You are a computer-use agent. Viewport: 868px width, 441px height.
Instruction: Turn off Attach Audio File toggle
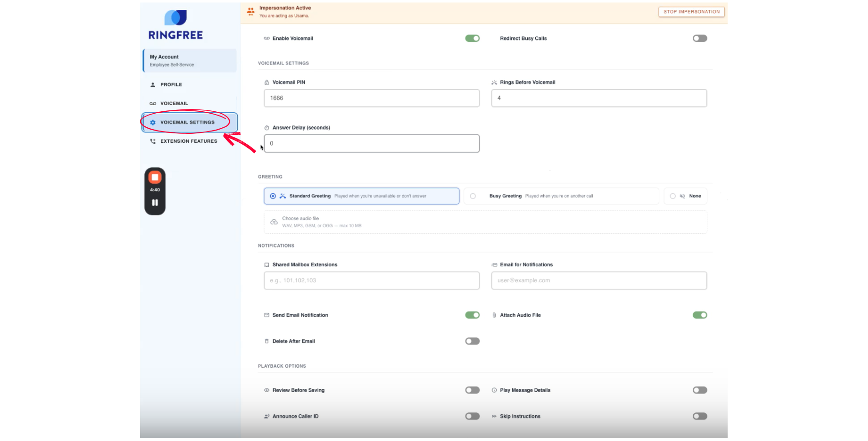click(699, 315)
